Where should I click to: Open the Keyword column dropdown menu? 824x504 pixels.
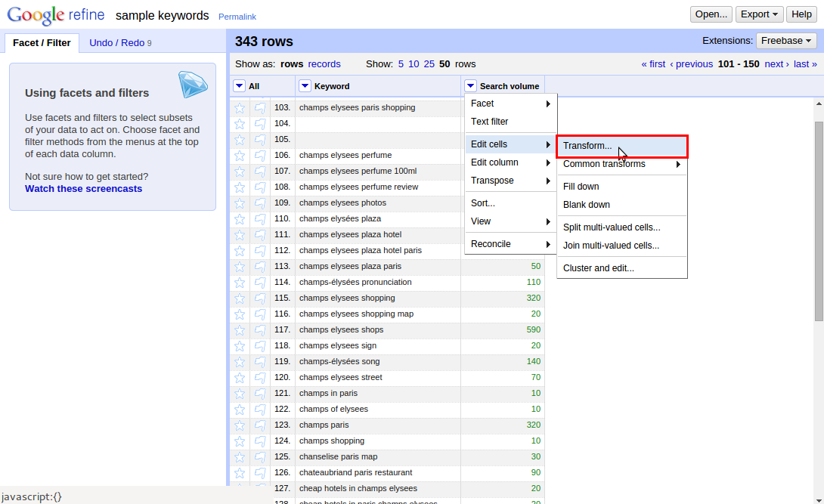(x=305, y=86)
